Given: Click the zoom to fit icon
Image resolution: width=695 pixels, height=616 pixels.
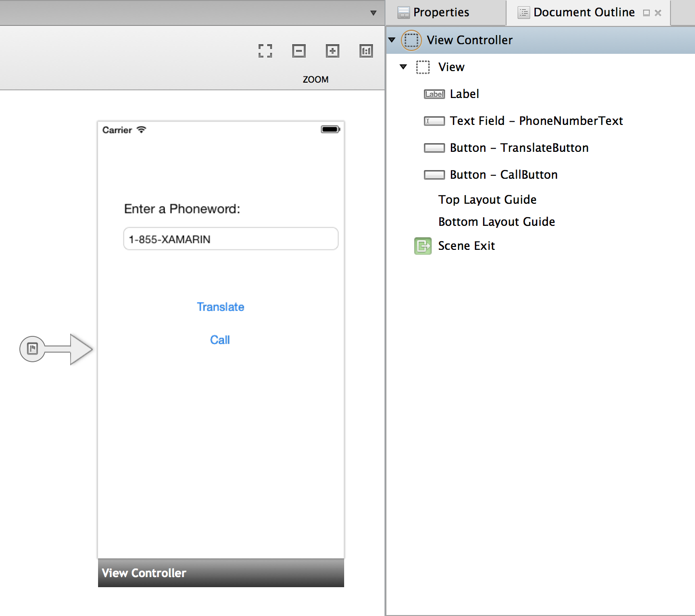Looking at the screenshot, I should coord(265,51).
